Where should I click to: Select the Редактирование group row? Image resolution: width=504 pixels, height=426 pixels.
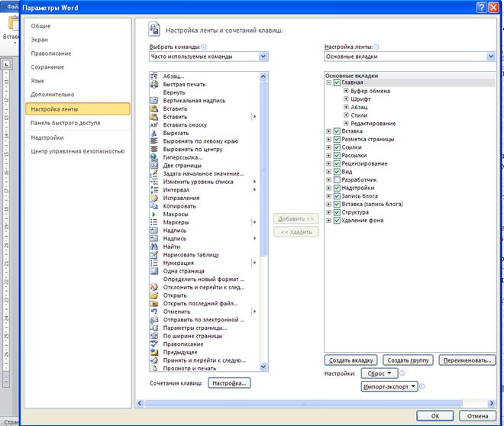pos(373,124)
